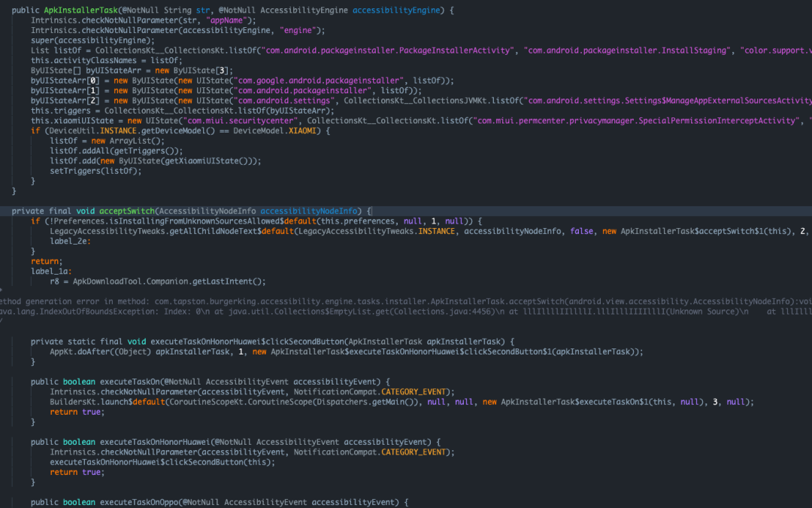Select "com.google.android.packageinstaller" string
This screenshot has width=812, height=508.
tap(319, 81)
